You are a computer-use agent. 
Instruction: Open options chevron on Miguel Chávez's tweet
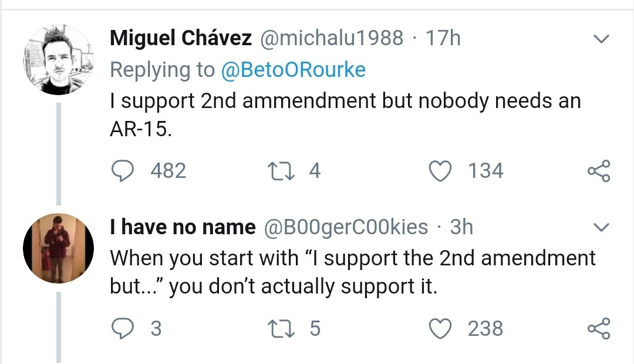pos(601,39)
